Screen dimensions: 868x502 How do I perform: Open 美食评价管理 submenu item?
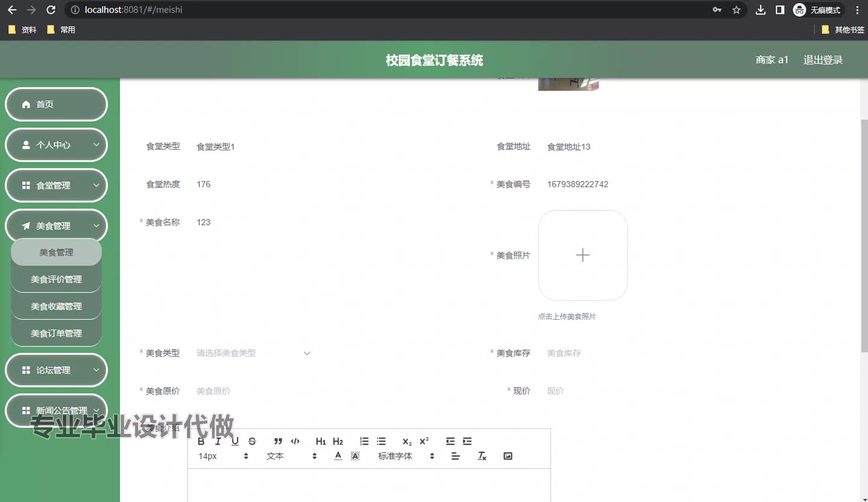coord(56,279)
